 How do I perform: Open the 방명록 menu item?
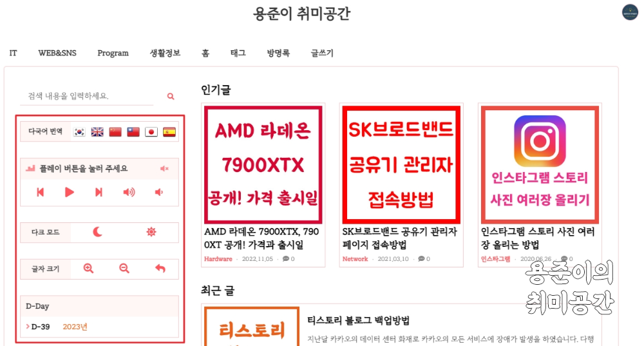click(278, 53)
